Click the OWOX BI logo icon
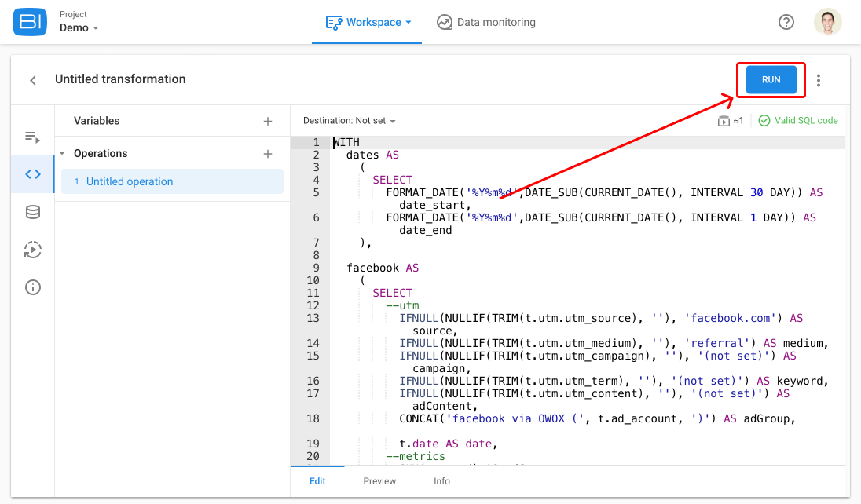Image resolution: width=861 pixels, height=504 pixels. [30, 22]
